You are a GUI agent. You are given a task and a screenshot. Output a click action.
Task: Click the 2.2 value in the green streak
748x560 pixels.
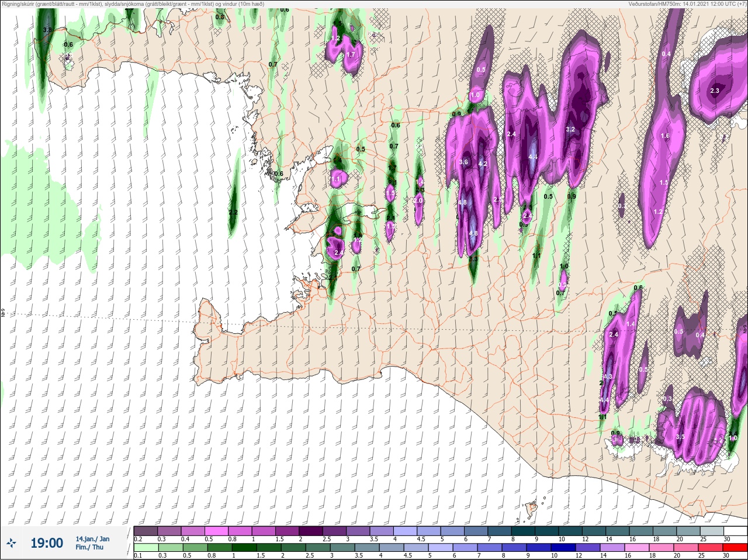coord(233,212)
